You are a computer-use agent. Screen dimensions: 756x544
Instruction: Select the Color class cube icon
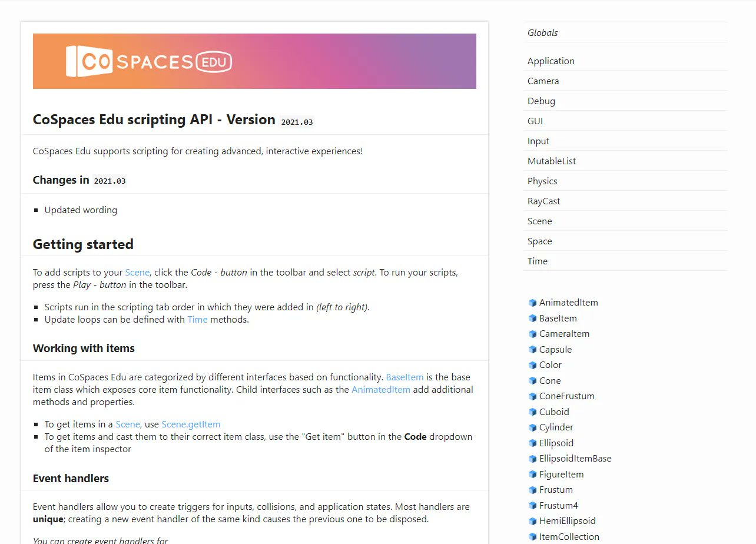pyautogui.click(x=532, y=364)
